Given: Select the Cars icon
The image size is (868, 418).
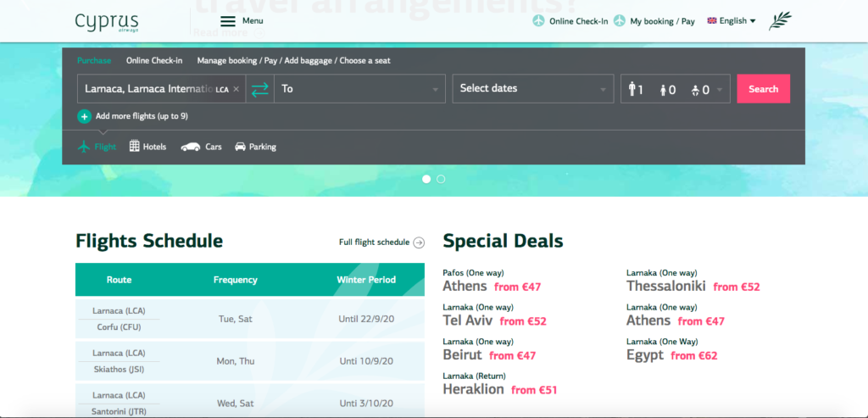Looking at the screenshot, I should (191, 147).
